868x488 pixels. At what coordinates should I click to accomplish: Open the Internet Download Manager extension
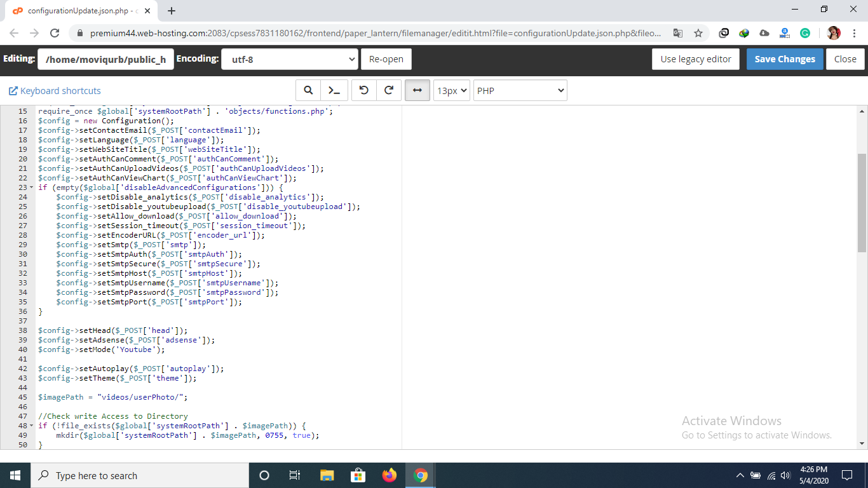(744, 33)
